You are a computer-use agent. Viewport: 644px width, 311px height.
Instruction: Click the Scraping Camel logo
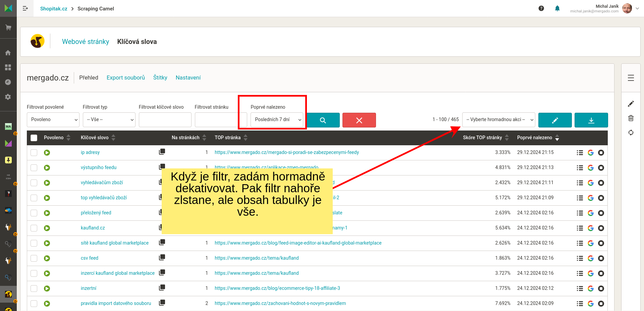(x=38, y=41)
